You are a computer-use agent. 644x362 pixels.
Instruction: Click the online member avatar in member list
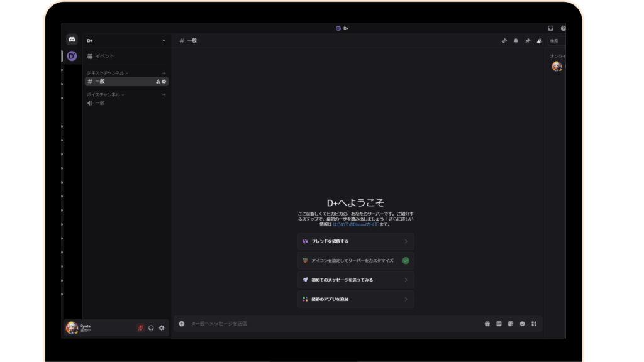pyautogui.click(x=557, y=66)
